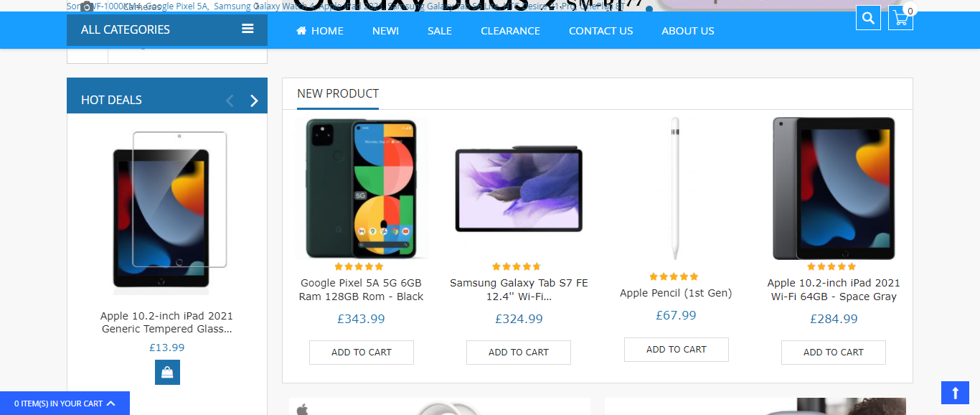Add Google Pixel 5A to cart

[362, 353]
